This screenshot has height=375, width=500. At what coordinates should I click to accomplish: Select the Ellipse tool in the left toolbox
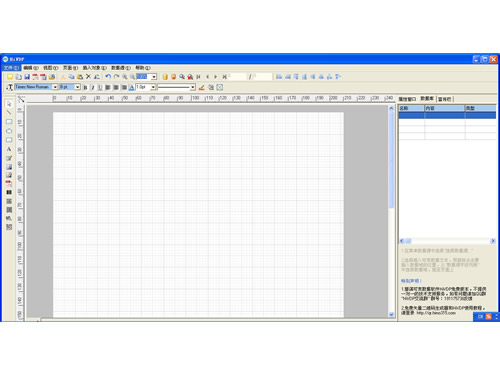point(9,131)
